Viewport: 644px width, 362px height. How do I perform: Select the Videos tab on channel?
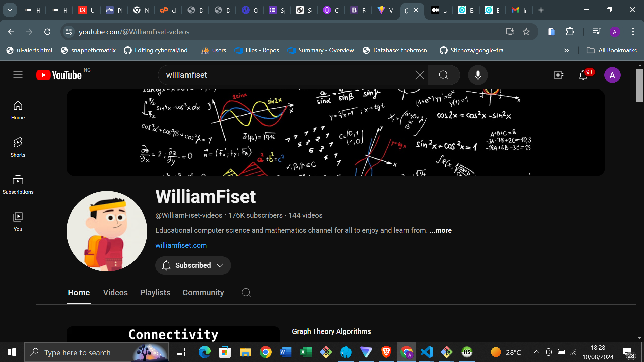[115, 292]
